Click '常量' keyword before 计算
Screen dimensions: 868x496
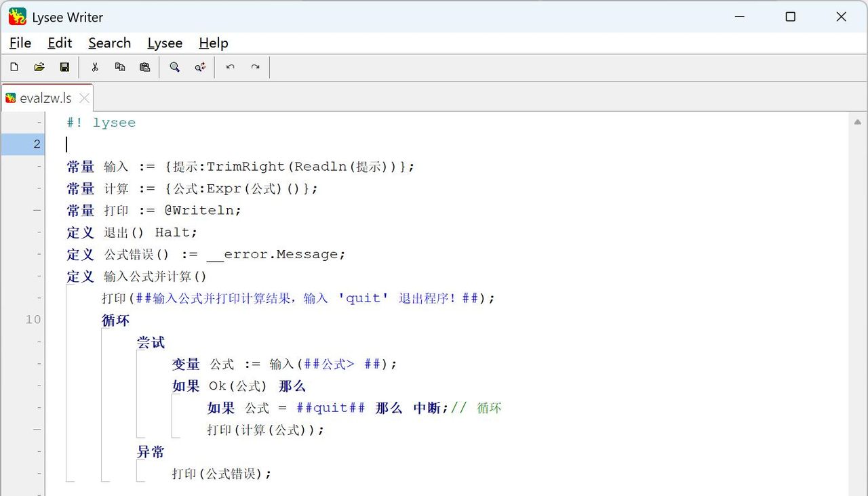pyautogui.click(x=81, y=188)
